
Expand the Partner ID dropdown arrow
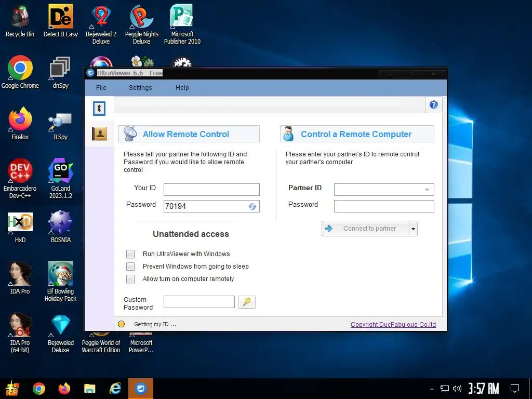(427, 190)
